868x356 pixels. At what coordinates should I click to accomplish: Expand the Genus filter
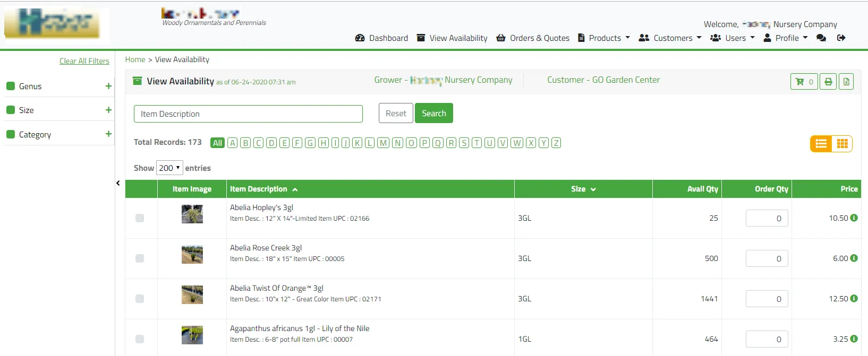tap(108, 86)
